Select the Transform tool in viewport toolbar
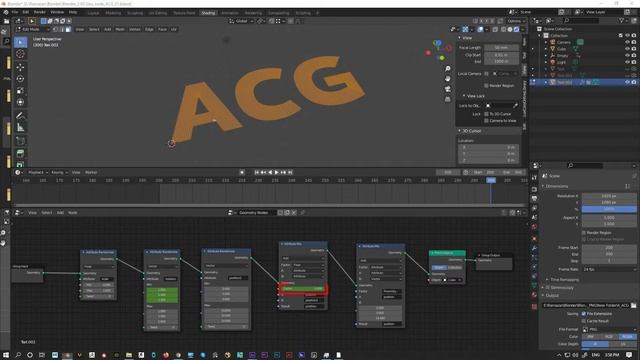The image size is (640, 360). (20, 102)
